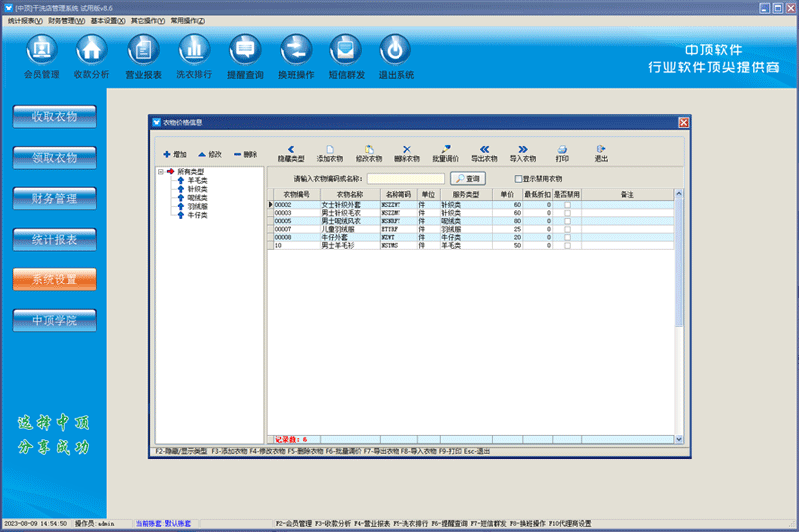Click 领取衣物 sidebar button
This screenshot has height=532, width=799.
click(55, 158)
